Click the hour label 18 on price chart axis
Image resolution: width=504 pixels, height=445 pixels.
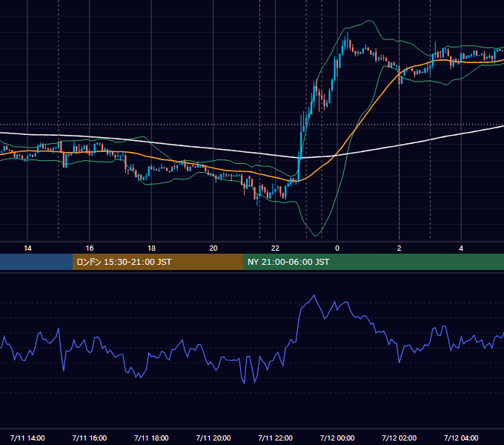(151, 248)
